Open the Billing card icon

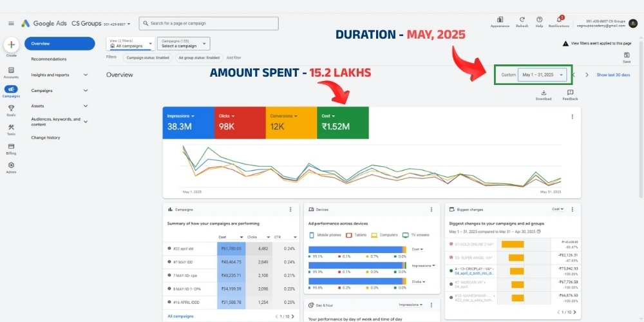click(x=11, y=146)
